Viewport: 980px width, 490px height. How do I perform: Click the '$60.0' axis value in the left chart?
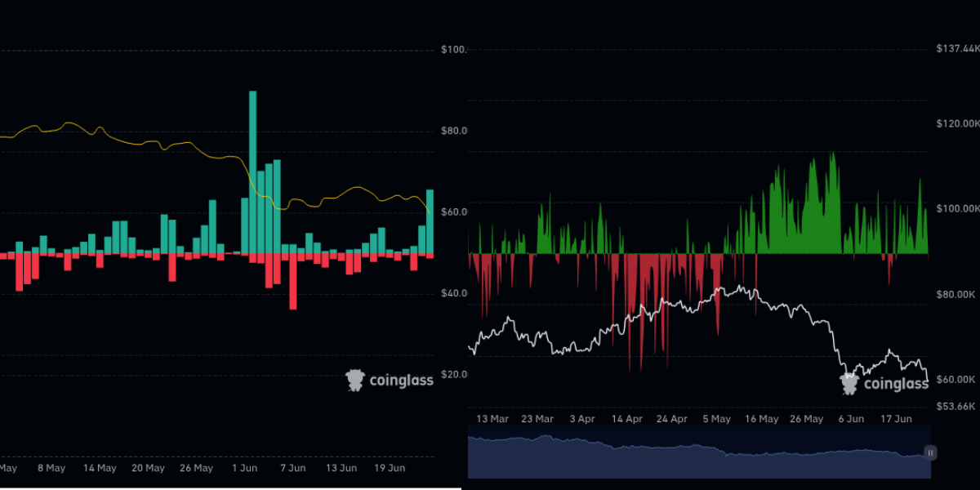point(453,212)
